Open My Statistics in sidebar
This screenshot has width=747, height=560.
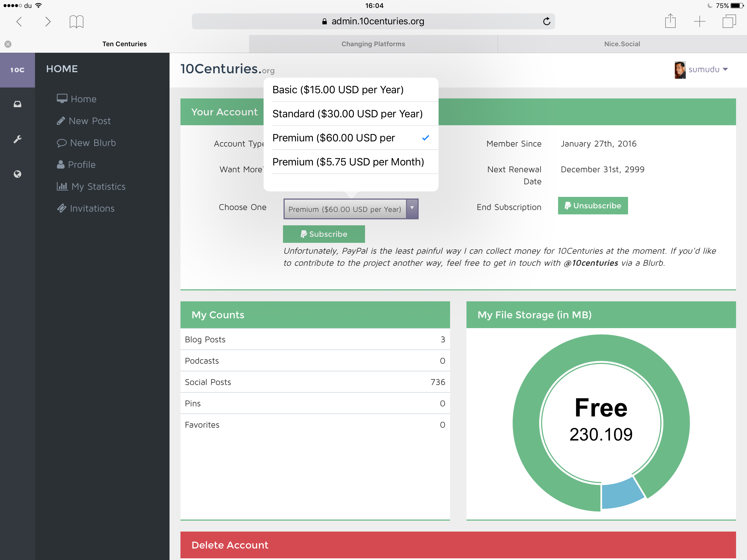pyautogui.click(x=98, y=186)
